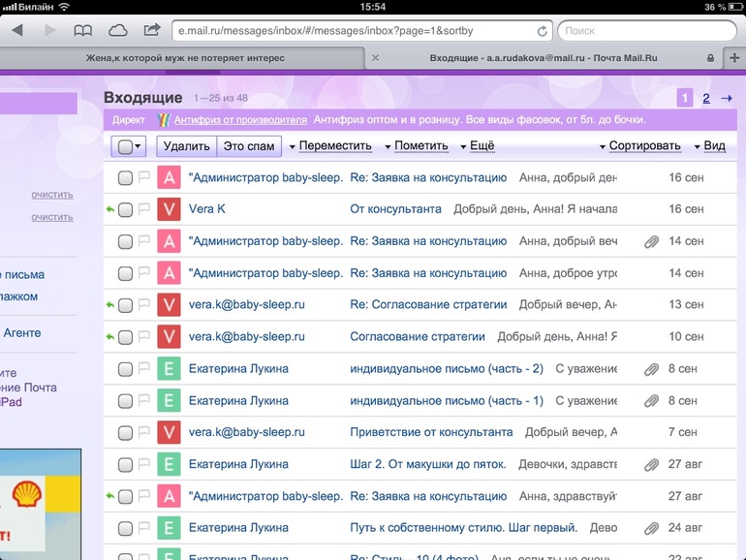Tick checkbox for Приветствие от консультанта email
Viewport: 746px width, 560px height.
click(125, 433)
